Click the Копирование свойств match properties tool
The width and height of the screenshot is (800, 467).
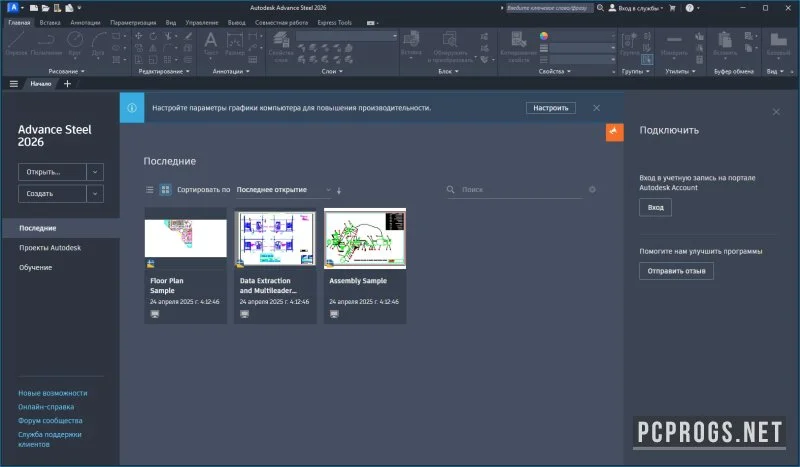click(x=518, y=46)
